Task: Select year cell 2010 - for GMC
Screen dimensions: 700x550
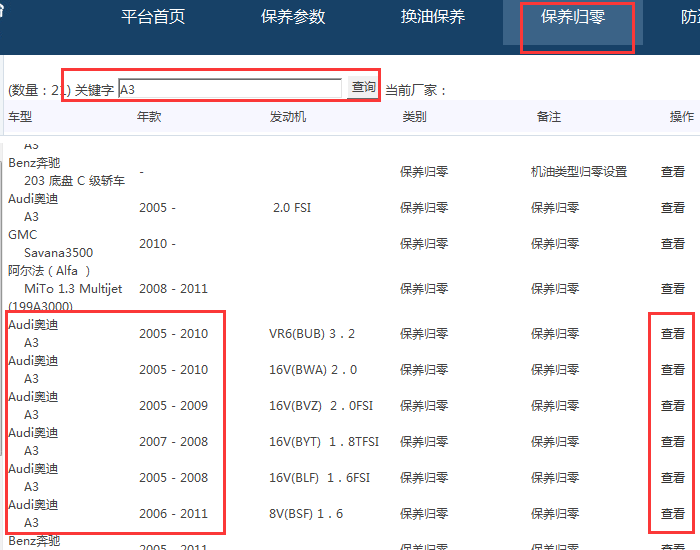Action: point(158,244)
